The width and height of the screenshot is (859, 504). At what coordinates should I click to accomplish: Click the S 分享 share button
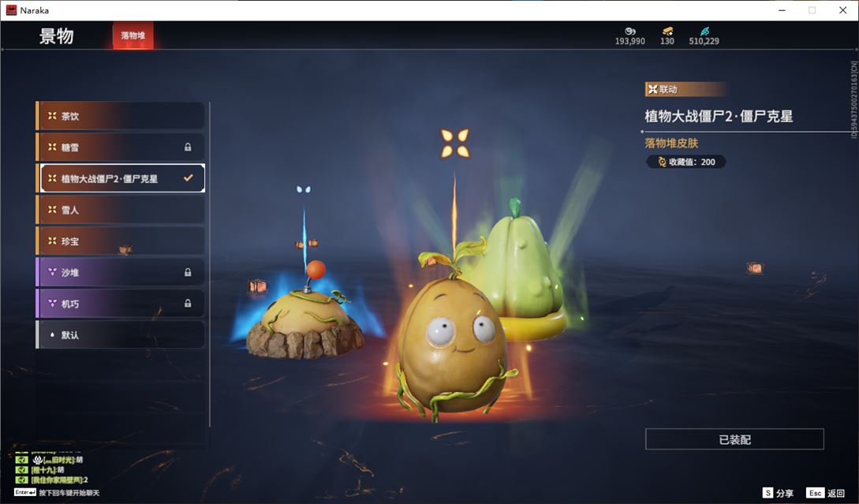coord(778,493)
